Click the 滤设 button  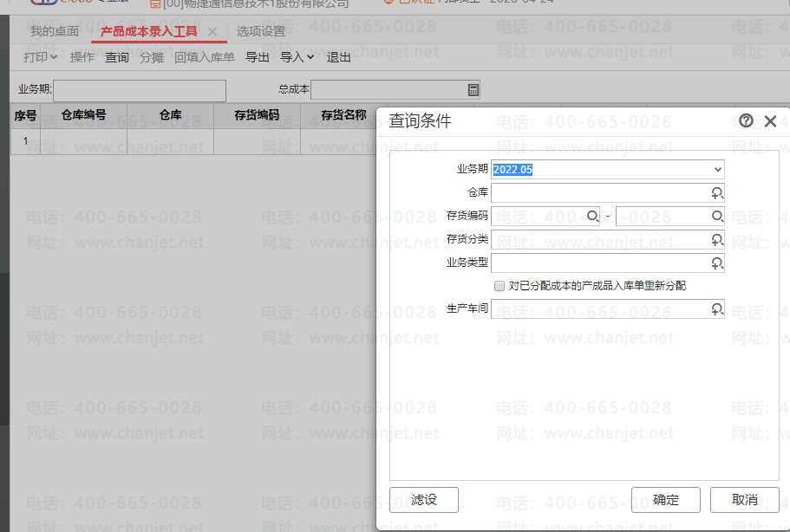tap(424, 500)
